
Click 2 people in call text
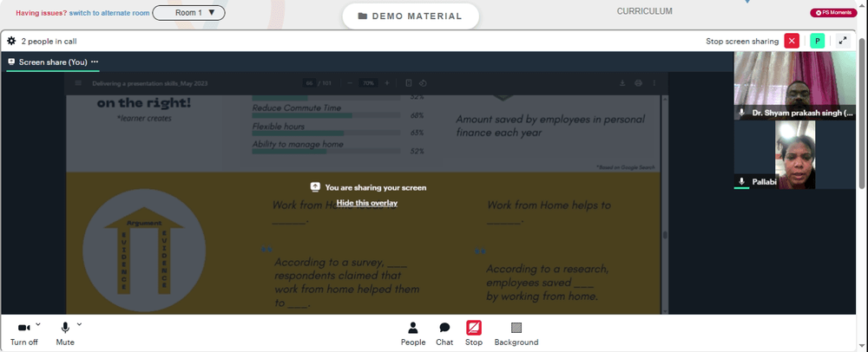(49, 42)
